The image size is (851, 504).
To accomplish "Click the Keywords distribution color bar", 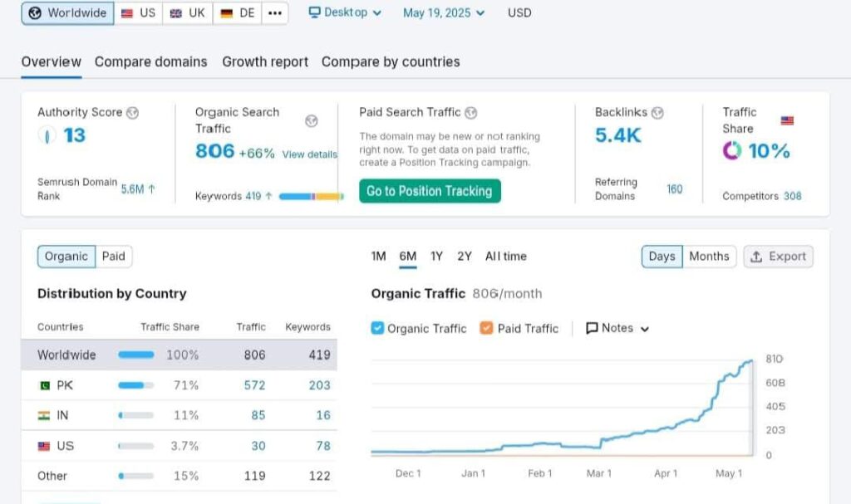I will (x=311, y=197).
